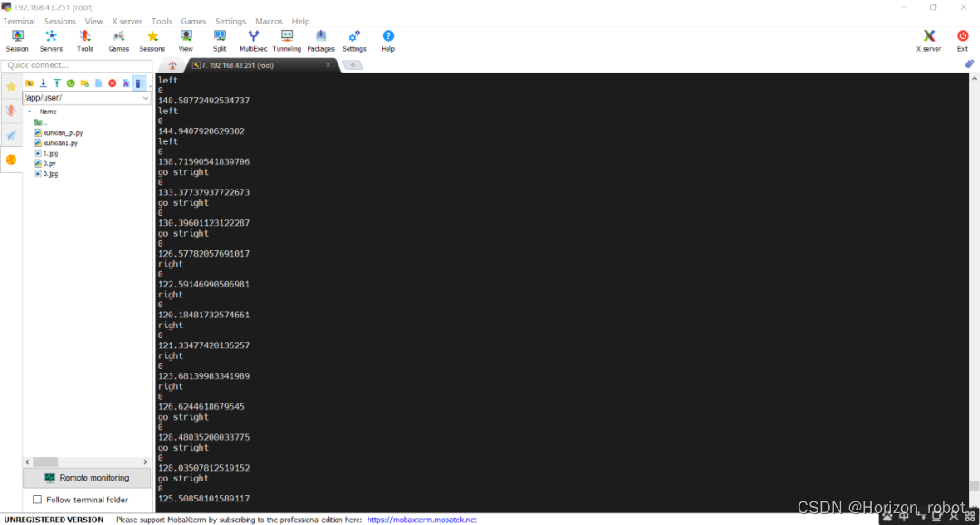Click terminal value 125.50858101589117
The width and height of the screenshot is (980, 525).
pos(204,498)
